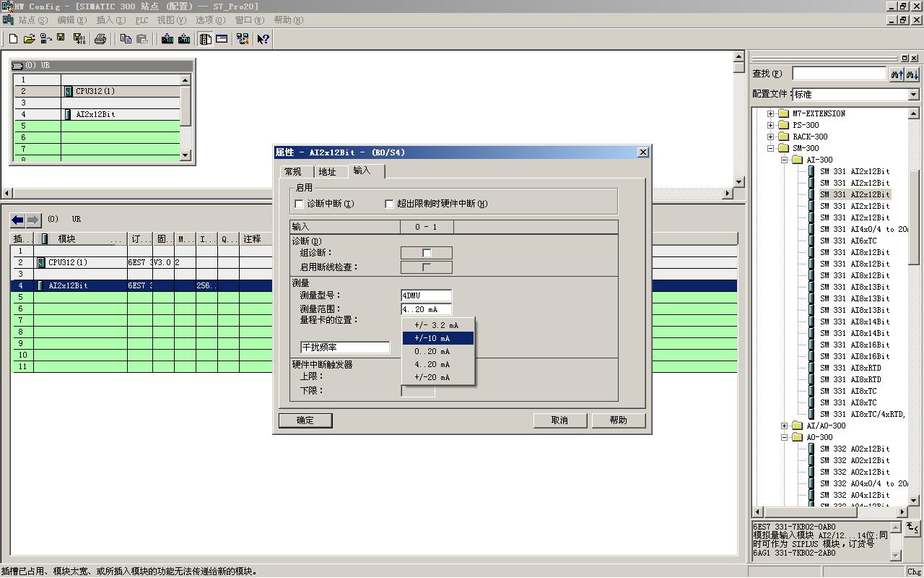The image size is (924, 578).
Task: Click the 测量范围 dropdown field
Action: (x=427, y=309)
